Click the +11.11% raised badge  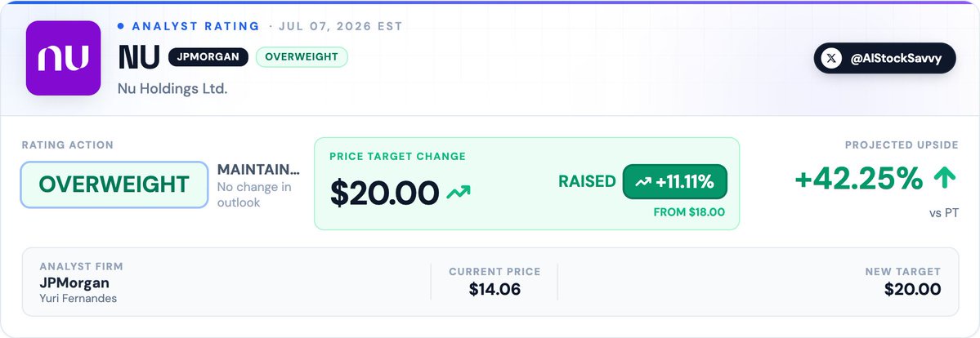tap(674, 182)
